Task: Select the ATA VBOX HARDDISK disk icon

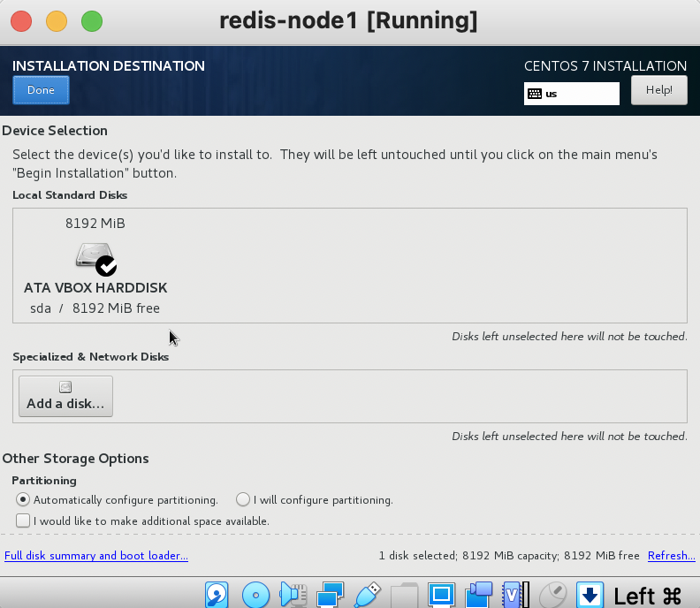Action: (96, 259)
